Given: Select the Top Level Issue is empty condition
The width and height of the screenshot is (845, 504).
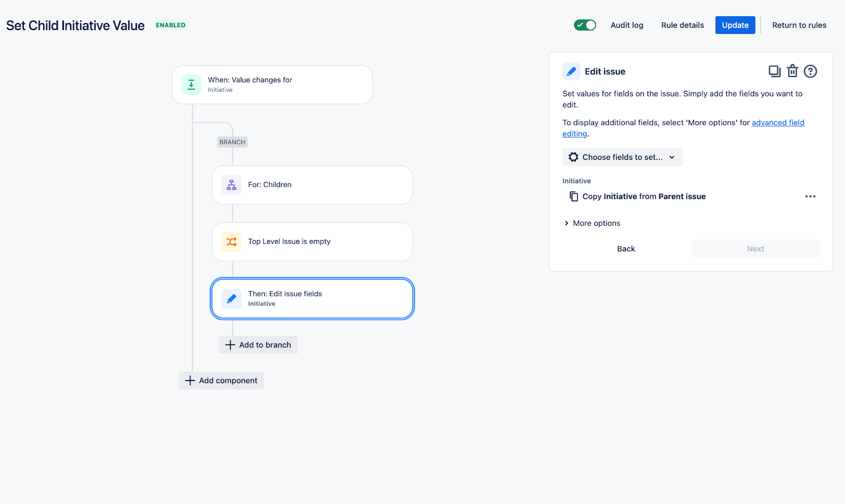Looking at the screenshot, I should click(312, 242).
